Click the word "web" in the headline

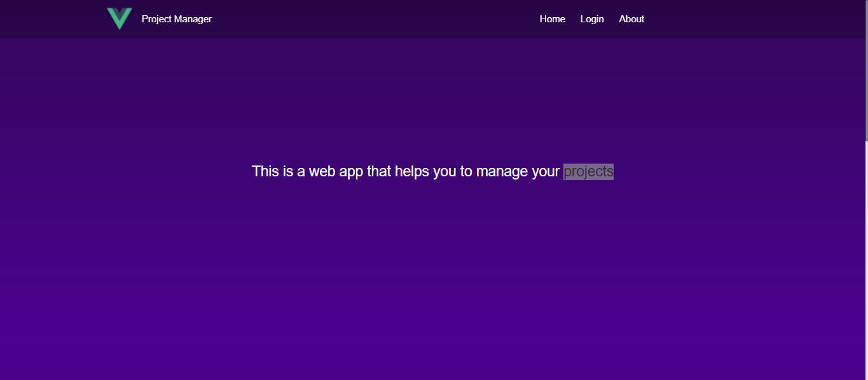pyautogui.click(x=322, y=171)
